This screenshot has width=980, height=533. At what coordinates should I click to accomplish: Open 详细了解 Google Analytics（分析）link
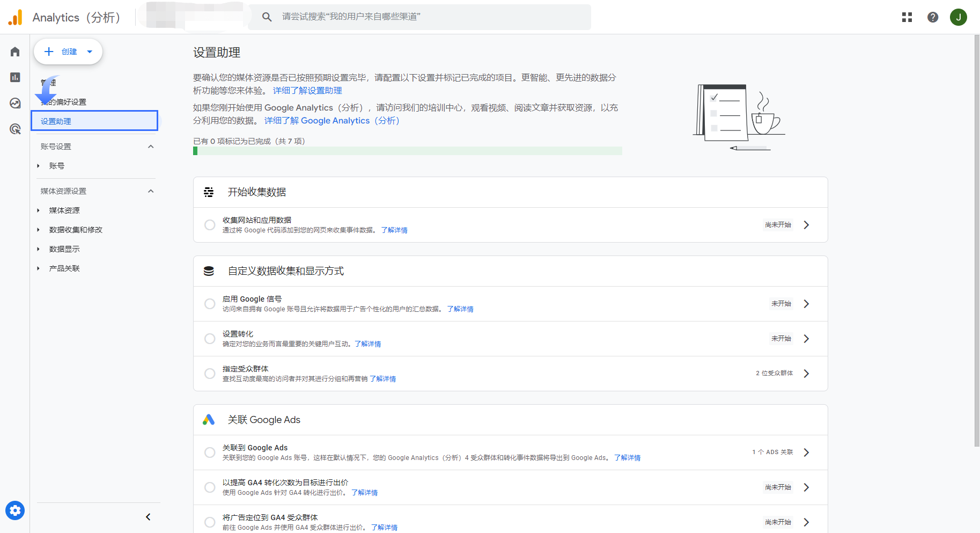tap(332, 121)
